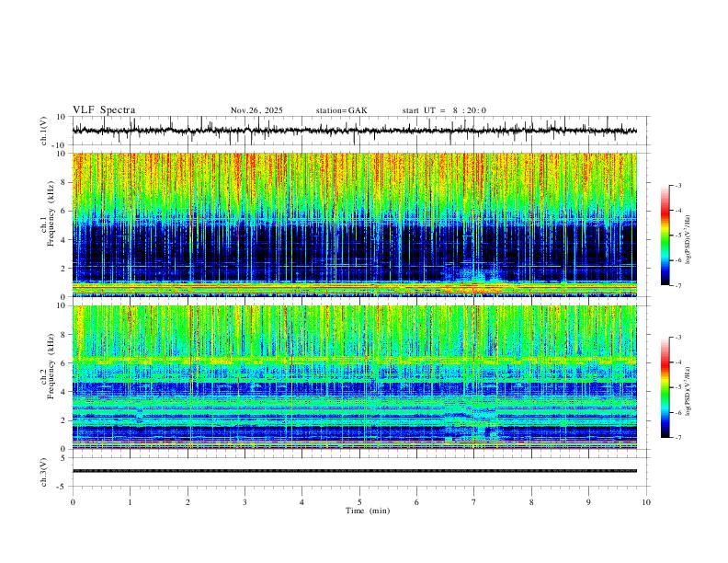Click the ch.2 spectrogram color bar
The height and width of the screenshot is (563, 728).
(x=665, y=387)
